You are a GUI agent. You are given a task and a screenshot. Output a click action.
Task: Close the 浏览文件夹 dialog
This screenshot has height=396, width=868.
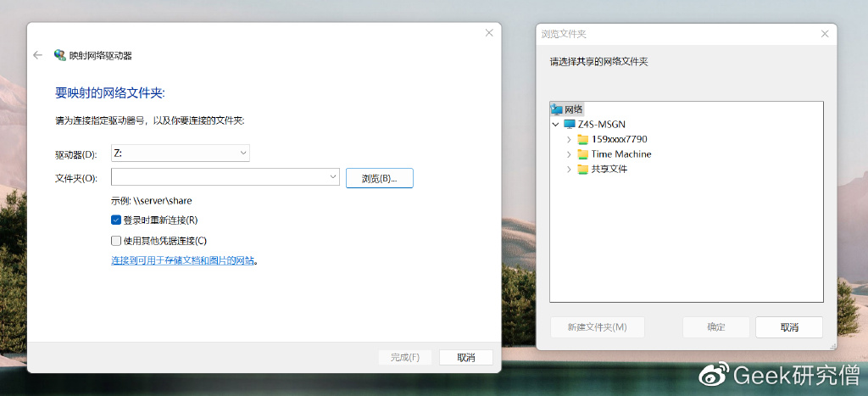point(825,34)
